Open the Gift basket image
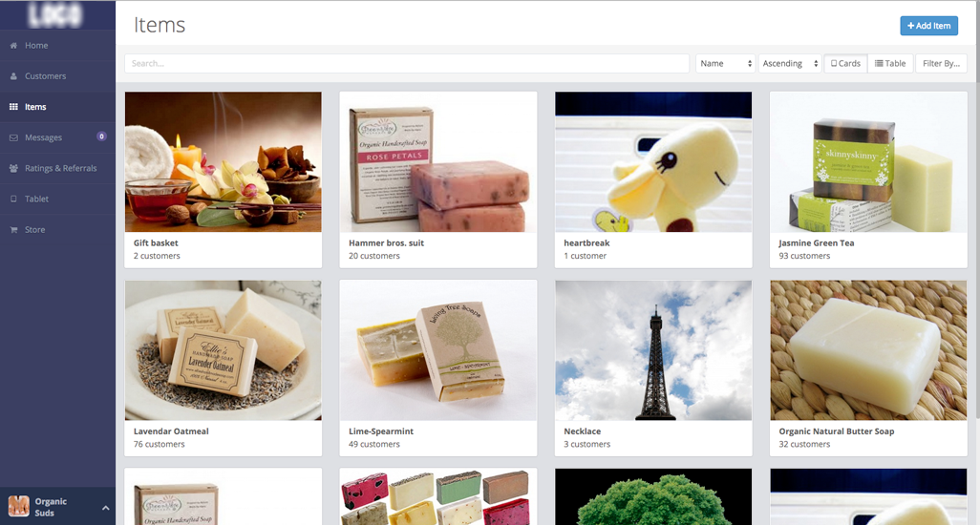Screen dimensions: 980x525 coord(224,161)
